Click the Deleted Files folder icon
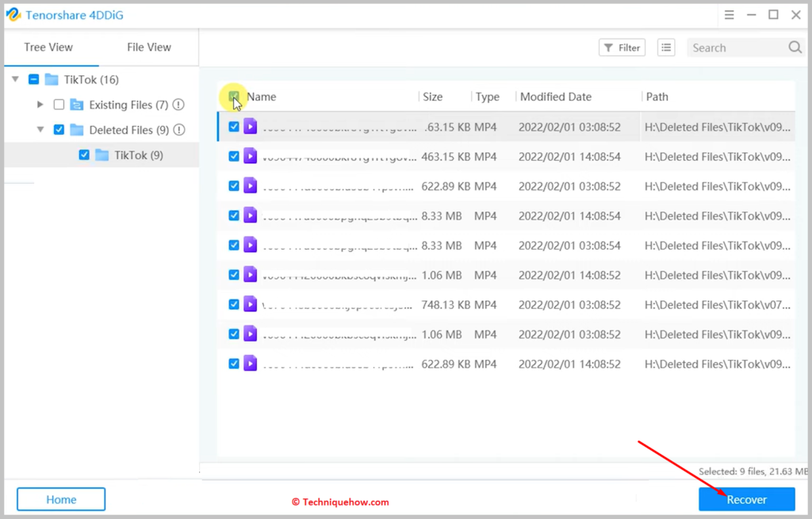Viewport: 812px width, 519px height. pos(77,130)
